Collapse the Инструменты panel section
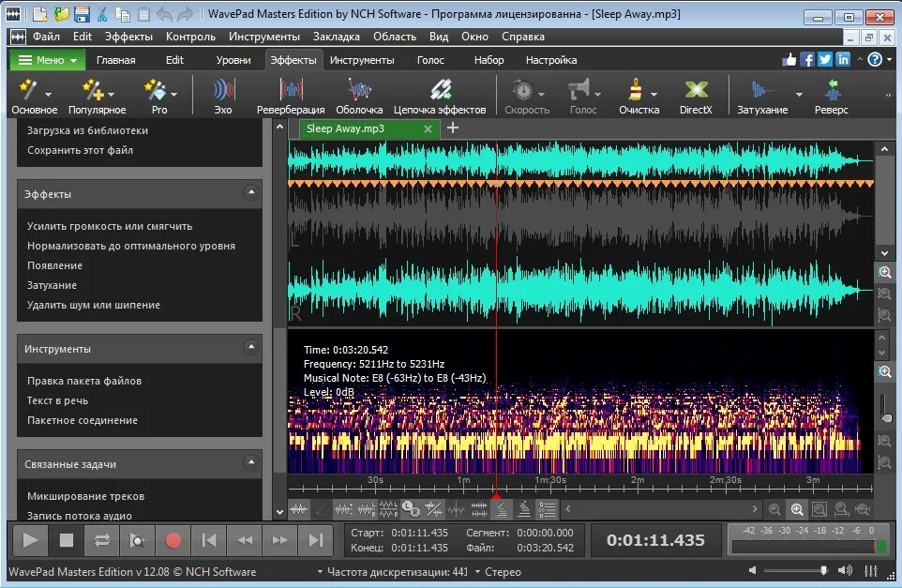Image resolution: width=902 pixels, height=588 pixels. pos(250,347)
